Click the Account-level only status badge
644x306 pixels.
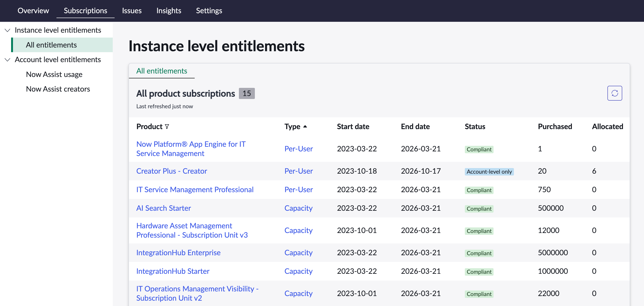point(489,172)
